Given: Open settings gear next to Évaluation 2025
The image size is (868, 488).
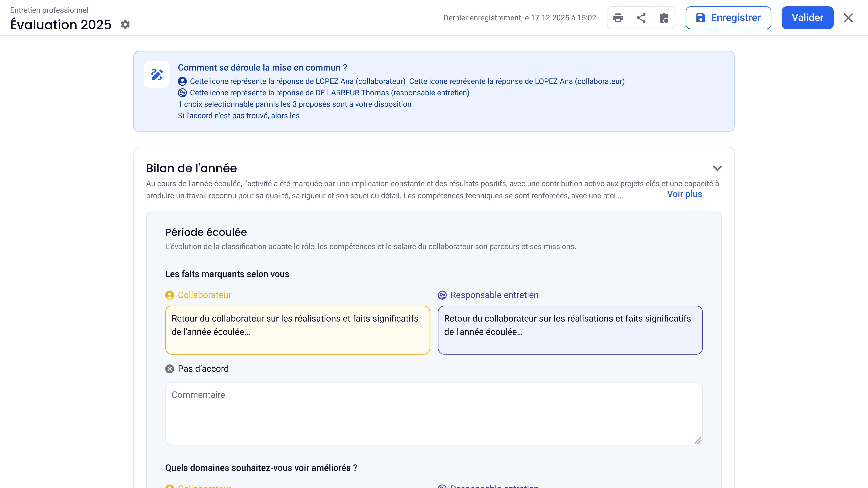Looking at the screenshot, I should pos(125,25).
